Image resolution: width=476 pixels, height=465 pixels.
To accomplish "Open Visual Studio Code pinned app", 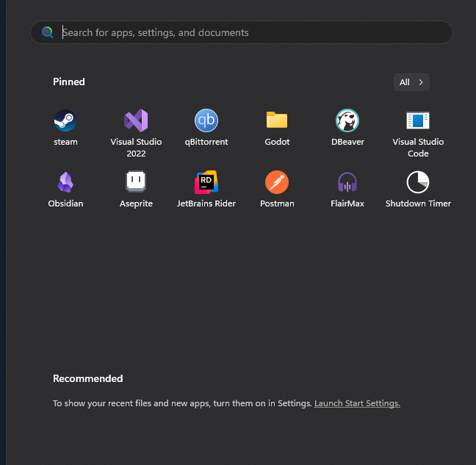I will (x=418, y=120).
